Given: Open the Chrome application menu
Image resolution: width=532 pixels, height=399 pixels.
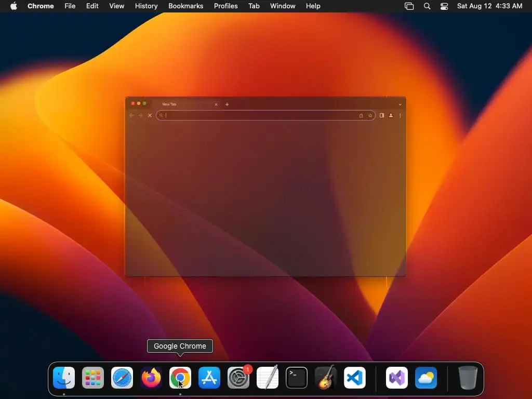Looking at the screenshot, I should (41, 6).
